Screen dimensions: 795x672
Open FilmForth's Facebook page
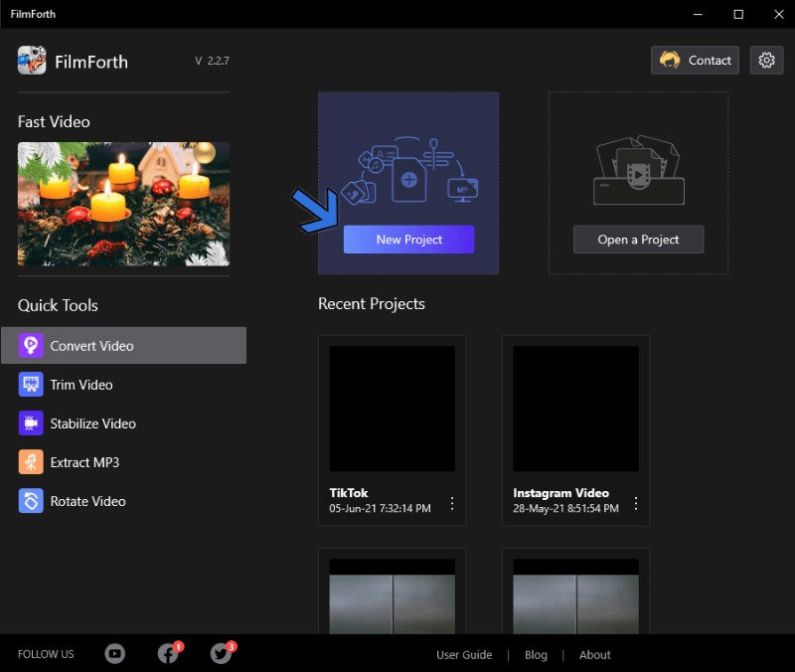tap(166, 654)
